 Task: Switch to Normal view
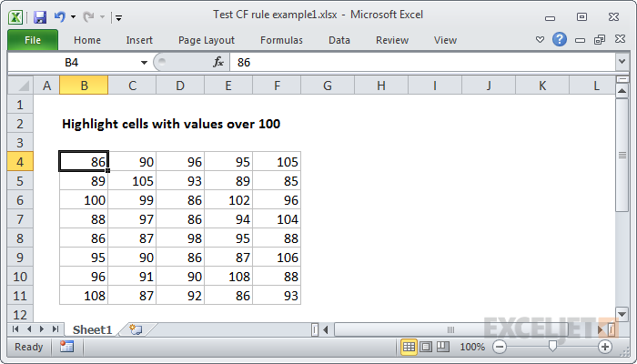(409, 347)
